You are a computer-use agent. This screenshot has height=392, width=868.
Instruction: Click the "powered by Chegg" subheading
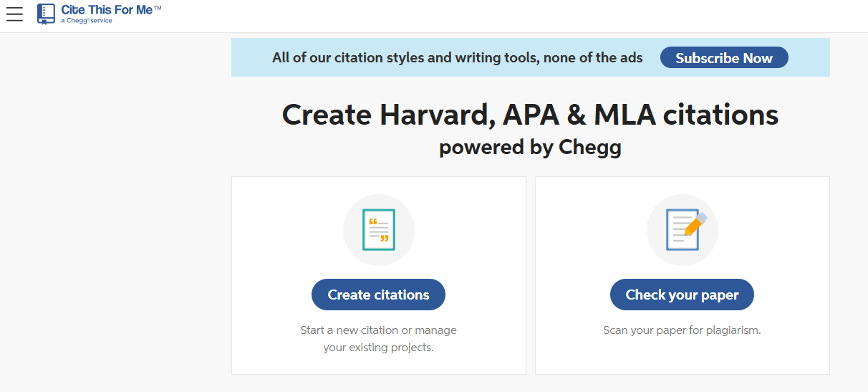tap(530, 148)
